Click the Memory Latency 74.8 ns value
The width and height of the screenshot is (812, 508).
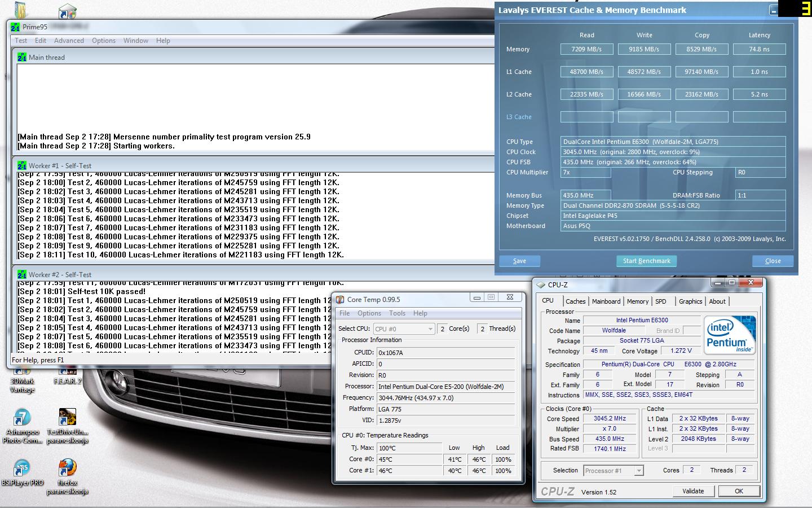pos(759,49)
